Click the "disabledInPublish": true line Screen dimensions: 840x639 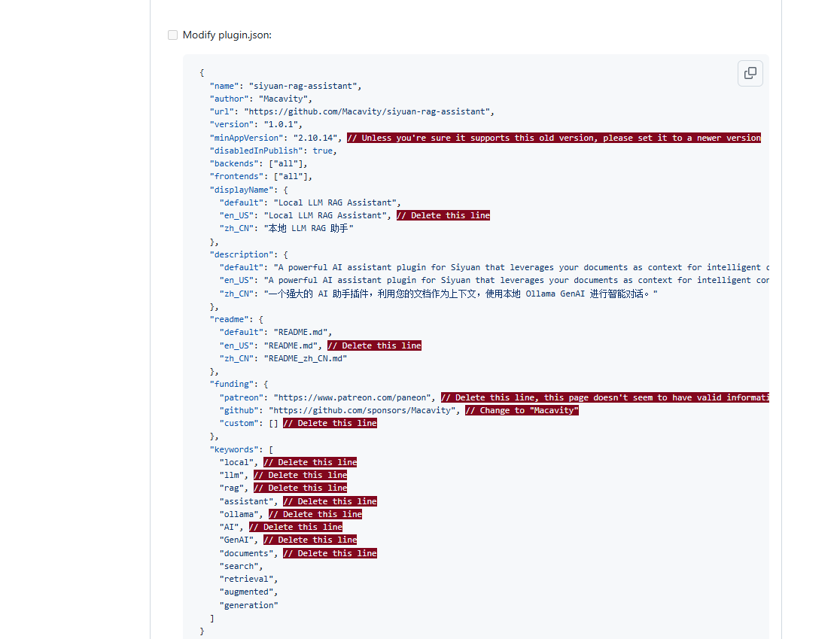click(273, 151)
